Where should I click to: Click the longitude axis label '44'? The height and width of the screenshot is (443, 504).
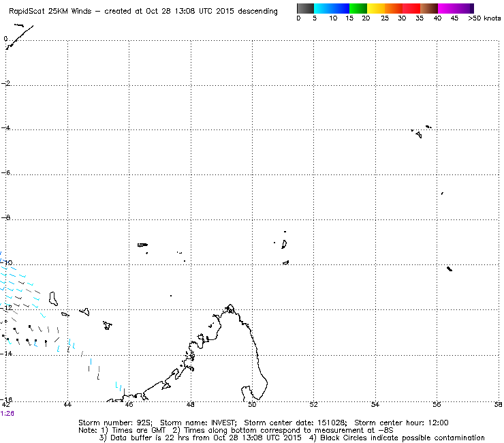click(67, 404)
